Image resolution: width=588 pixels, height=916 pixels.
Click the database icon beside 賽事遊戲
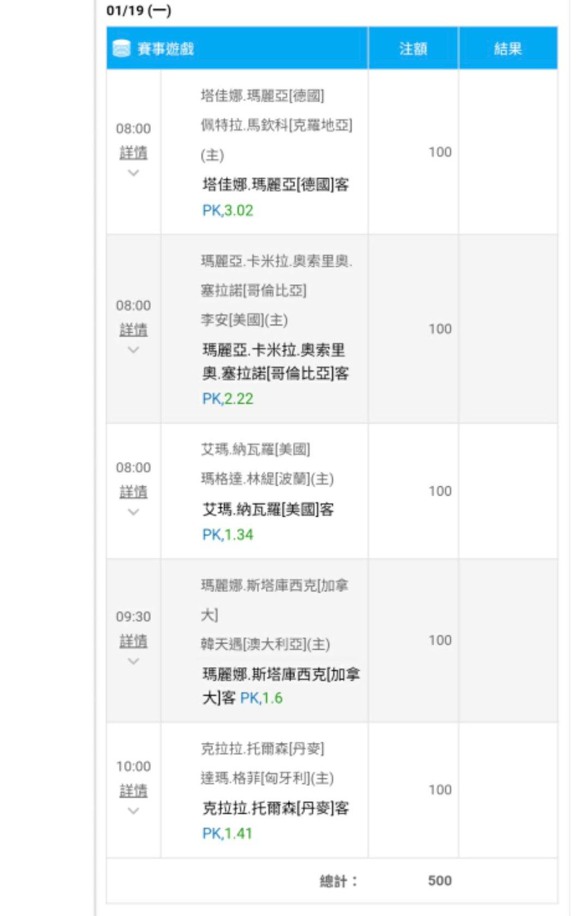[x=121, y=49]
